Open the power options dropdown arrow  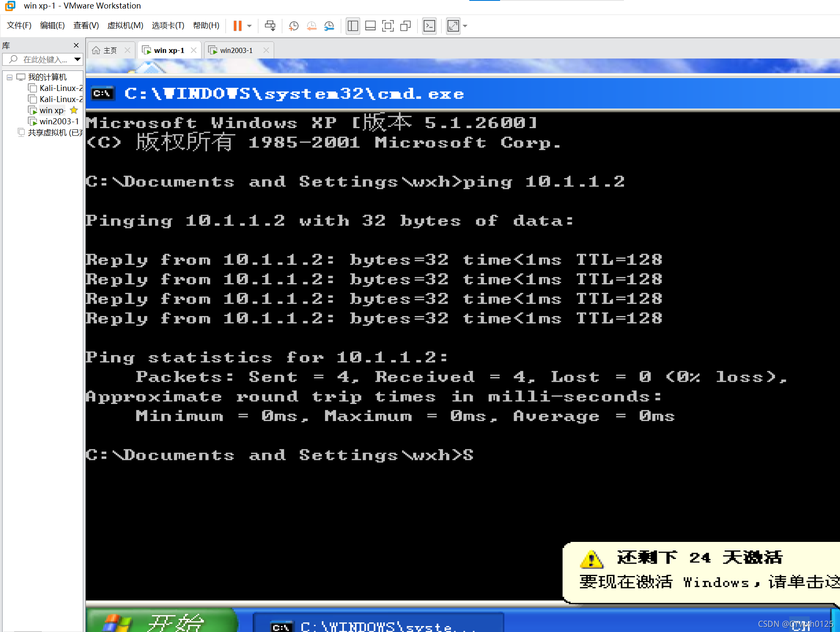[x=249, y=26]
